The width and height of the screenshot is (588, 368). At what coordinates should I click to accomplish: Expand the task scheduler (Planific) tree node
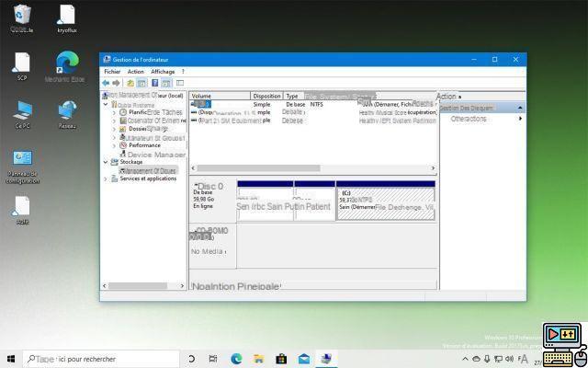point(114,112)
